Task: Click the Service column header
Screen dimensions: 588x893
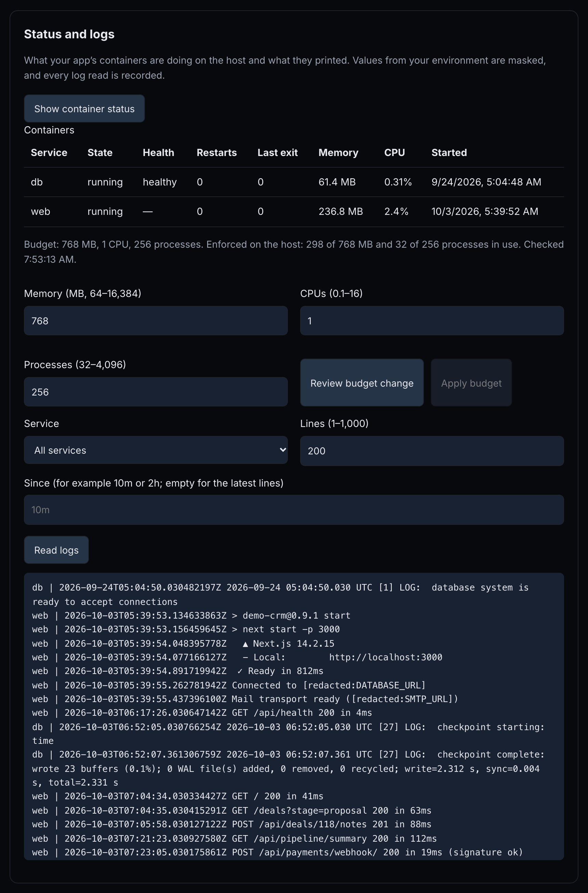Action: coord(49,153)
